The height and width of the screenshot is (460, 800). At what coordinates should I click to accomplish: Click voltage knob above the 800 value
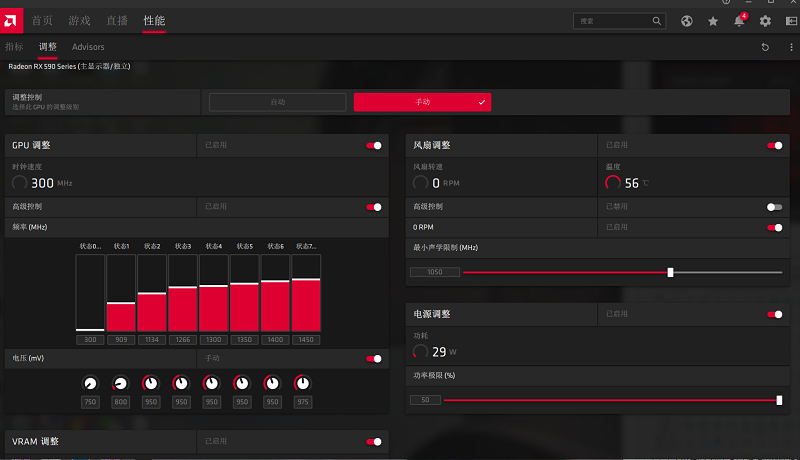click(x=120, y=383)
